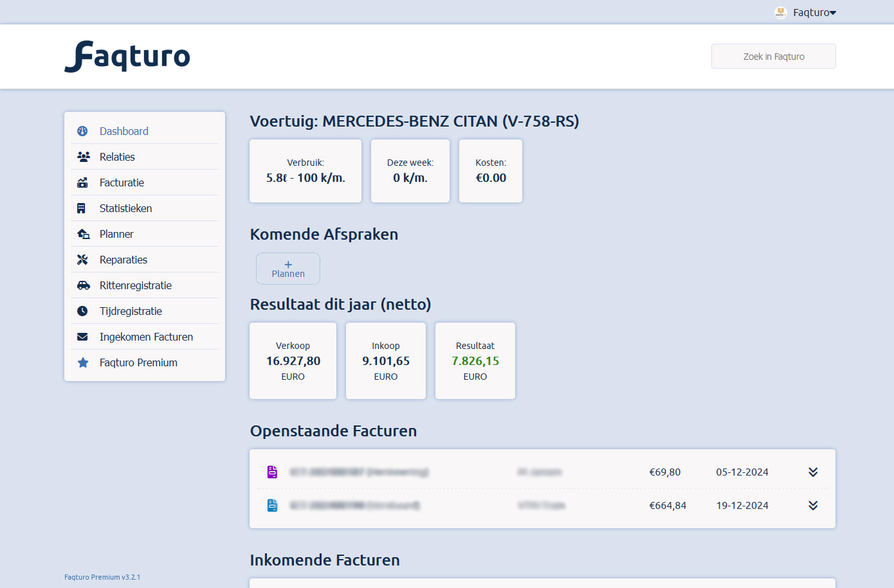Screen dimensions: 894x588
Task: Click the Reparaties tools icon
Action: pyautogui.click(x=82, y=260)
